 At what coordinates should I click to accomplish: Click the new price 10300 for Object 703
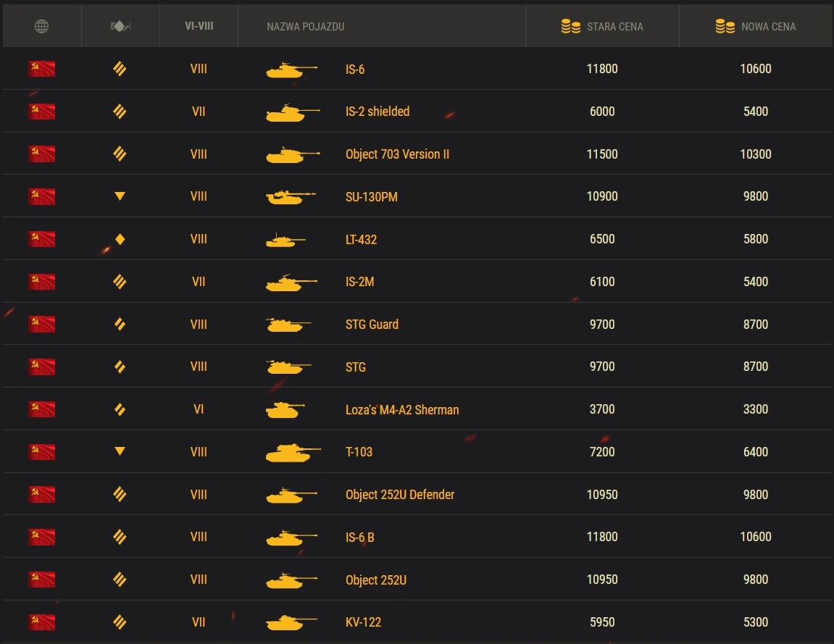[x=756, y=154]
